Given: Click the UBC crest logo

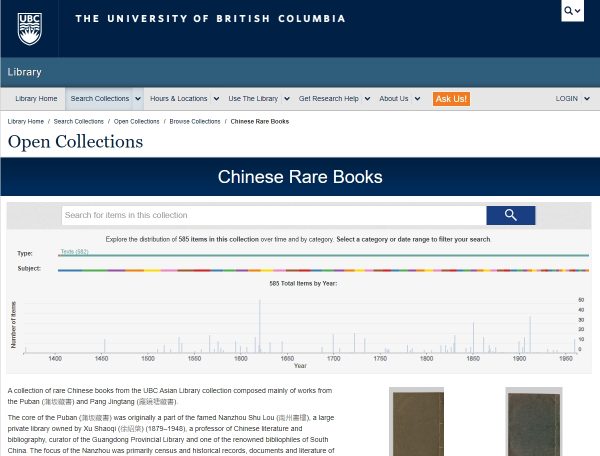Looking at the screenshot, I should pos(29,29).
